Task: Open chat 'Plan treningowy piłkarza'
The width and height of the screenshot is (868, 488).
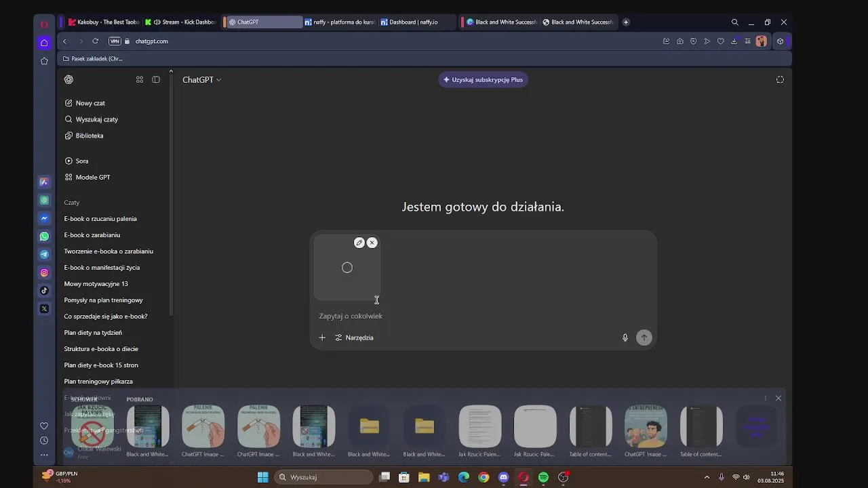Action: tap(98, 382)
